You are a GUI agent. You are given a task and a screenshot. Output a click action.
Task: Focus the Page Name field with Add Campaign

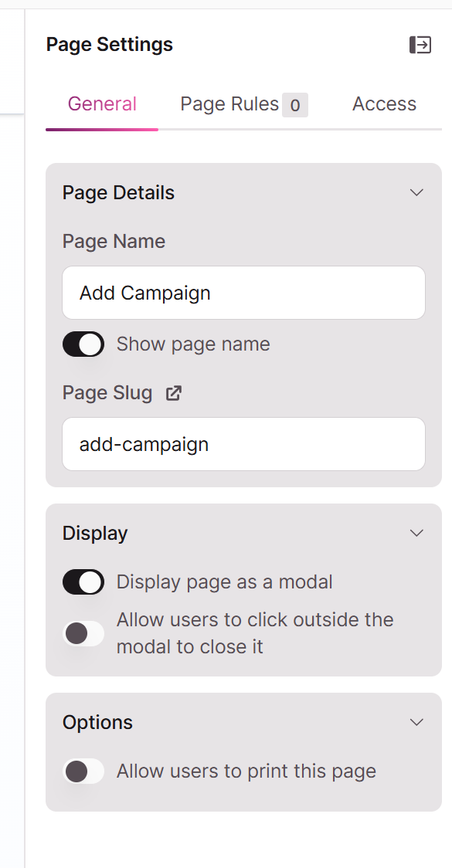[x=243, y=293]
